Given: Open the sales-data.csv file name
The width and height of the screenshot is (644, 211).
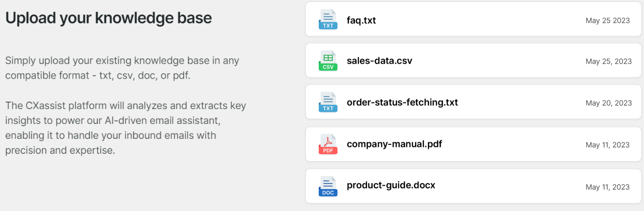Looking at the screenshot, I should click(379, 61).
